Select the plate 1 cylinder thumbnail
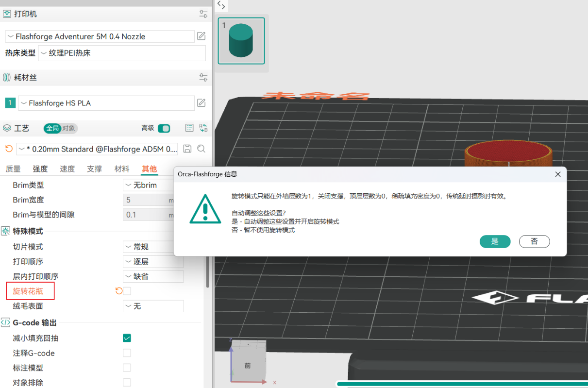 click(x=241, y=41)
